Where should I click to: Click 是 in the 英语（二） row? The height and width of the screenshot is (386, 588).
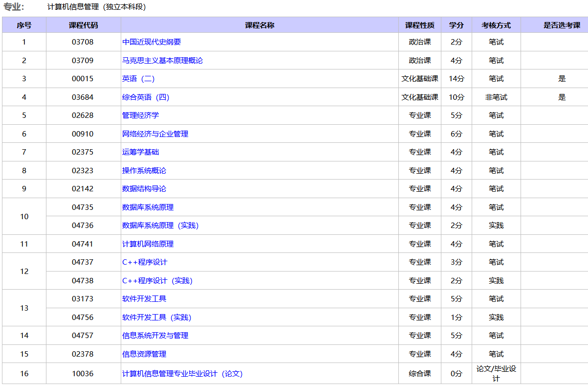tap(562, 79)
